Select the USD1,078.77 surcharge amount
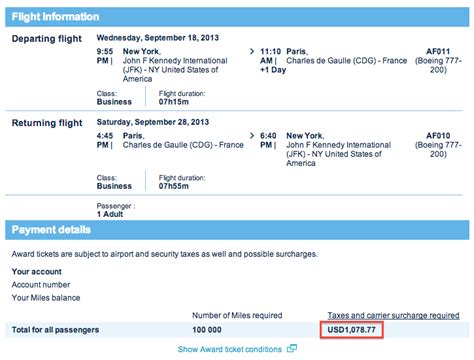Viewport: 474px width, 360px height. coord(351,330)
